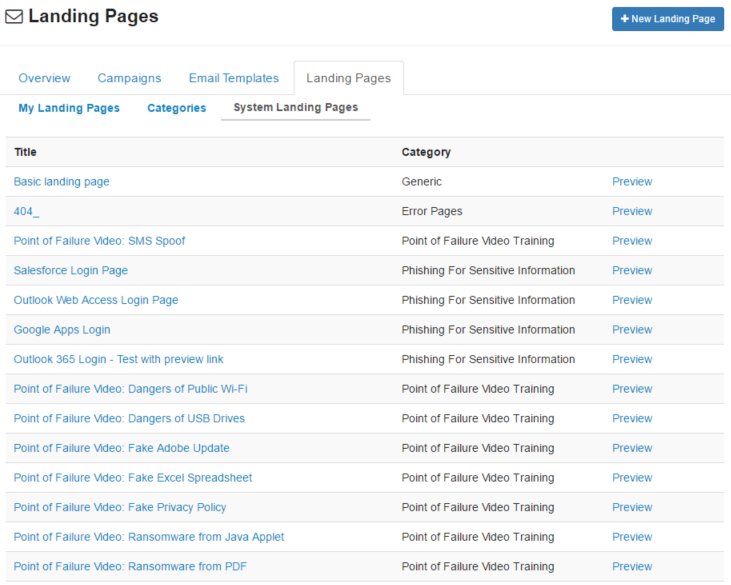The width and height of the screenshot is (731, 585).
Task: Open the My Landing Pages sub-tab
Action: pyautogui.click(x=69, y=108)
